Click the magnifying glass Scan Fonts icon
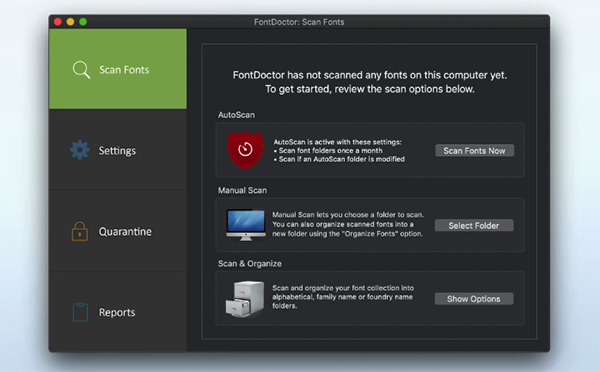The image size is (600, 372). point(81,70)
